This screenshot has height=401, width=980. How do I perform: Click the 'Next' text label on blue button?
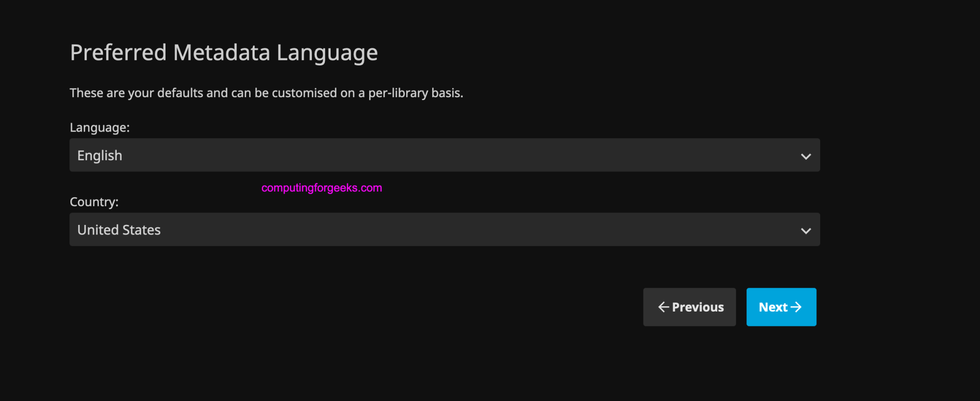click(x=773, y=307)
